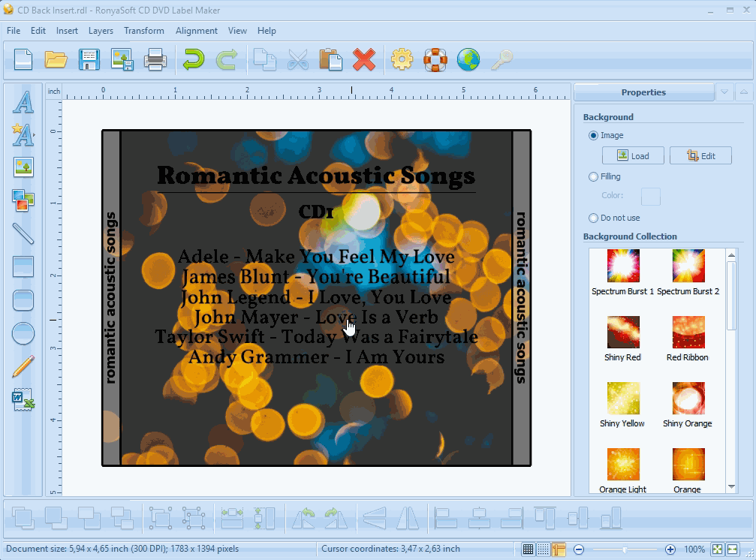This screenshot has width=756, height=560.
Task: Click the filling Color swatch
Action: click(x=650, y=196)
